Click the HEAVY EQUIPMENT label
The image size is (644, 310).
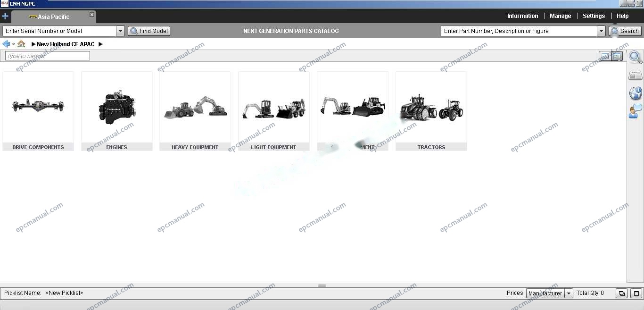tap(195, 147)
